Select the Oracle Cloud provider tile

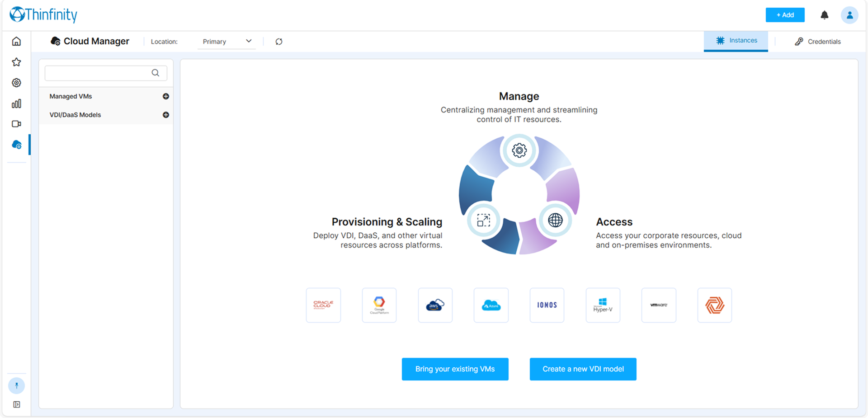point(323,305)
